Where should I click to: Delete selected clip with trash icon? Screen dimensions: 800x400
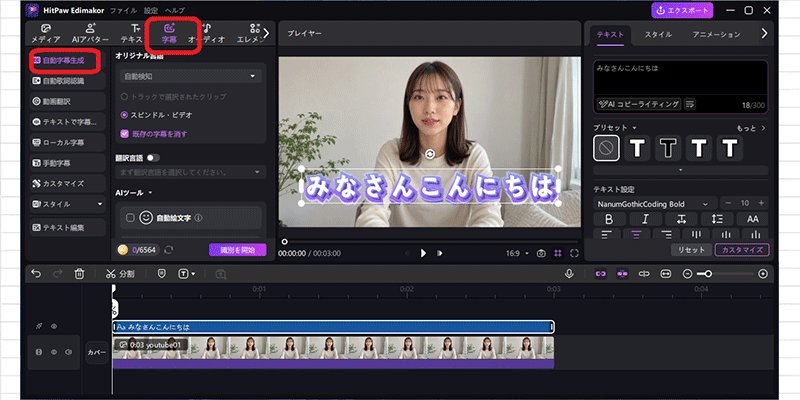79,274
